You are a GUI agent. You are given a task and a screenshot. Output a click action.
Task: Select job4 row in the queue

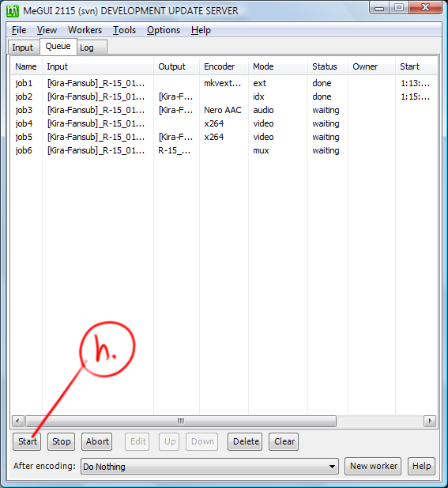click(224, 123)
